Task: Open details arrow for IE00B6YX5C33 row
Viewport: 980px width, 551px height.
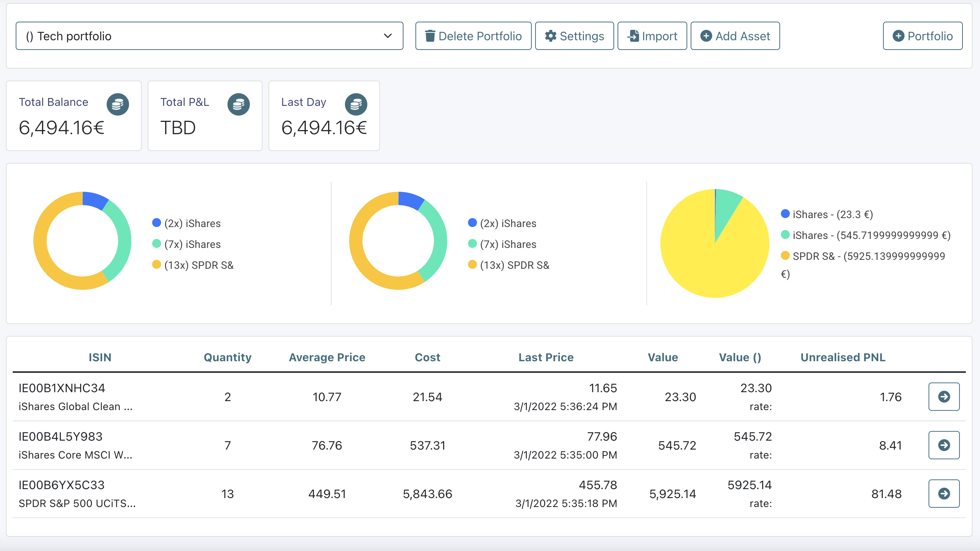Action: tap(943, 494)
